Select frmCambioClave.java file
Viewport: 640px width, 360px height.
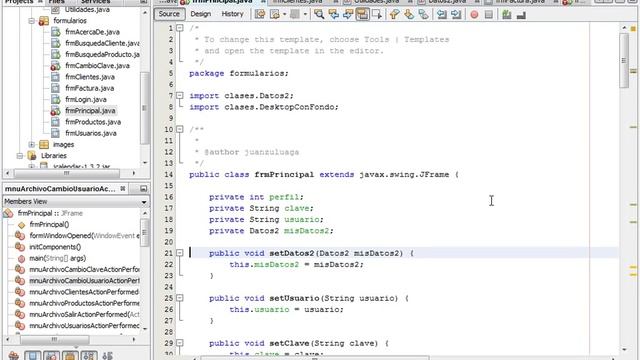(x=97, y=65)
